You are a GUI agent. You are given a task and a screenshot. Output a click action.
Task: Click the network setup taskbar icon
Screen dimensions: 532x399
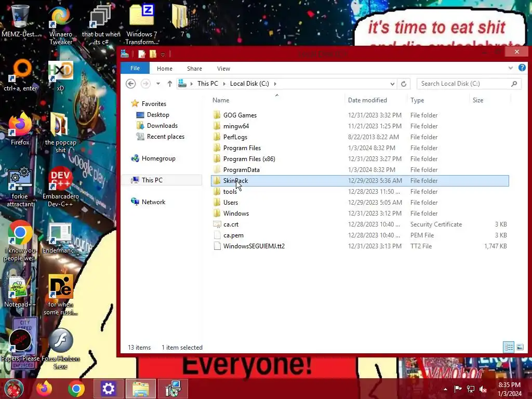point(173,389)
